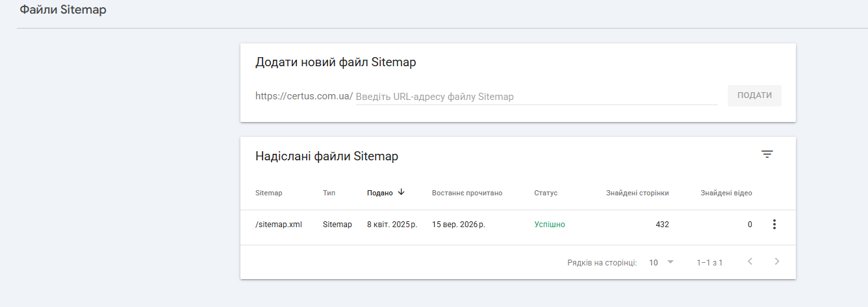868x307 pixels.
Task: Click the sort arrow next to Подано
Action: coord(401,192)
